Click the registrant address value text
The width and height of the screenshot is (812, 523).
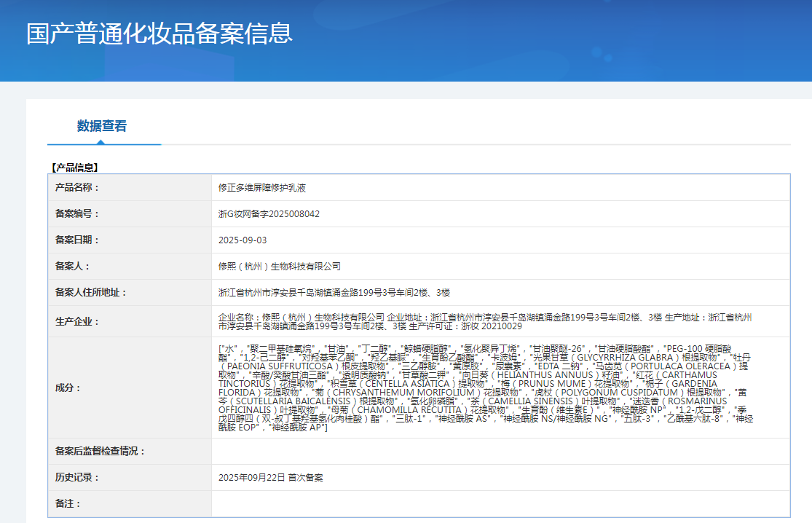coord(334,293)
